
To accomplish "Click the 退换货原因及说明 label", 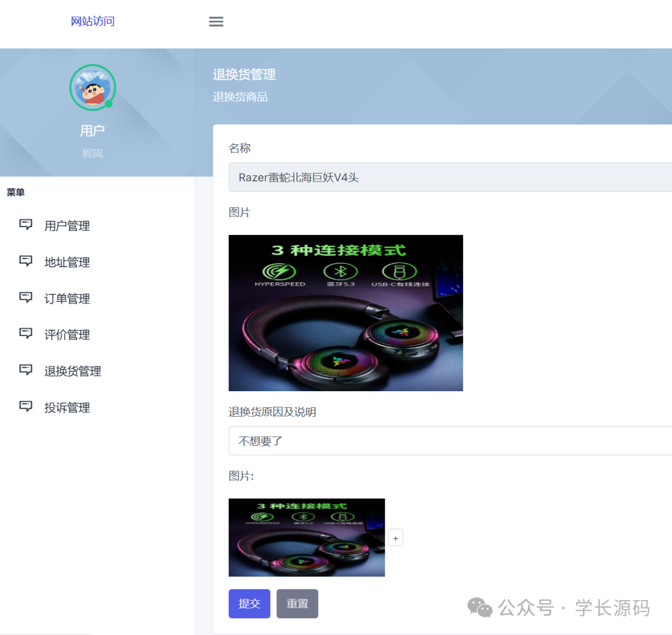I will click(273, 412).
